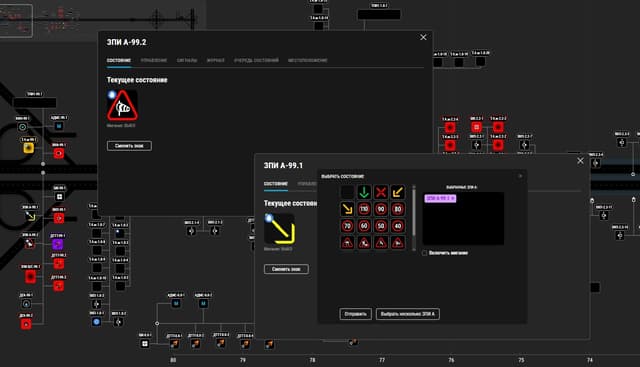Select the 40 speed limit sign

click(x=398, y=226)
